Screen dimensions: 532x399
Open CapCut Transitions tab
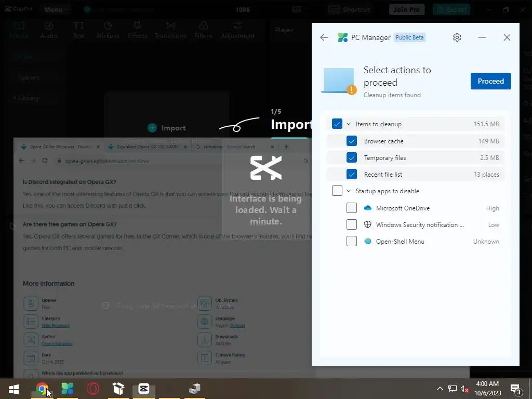[170, 30]
